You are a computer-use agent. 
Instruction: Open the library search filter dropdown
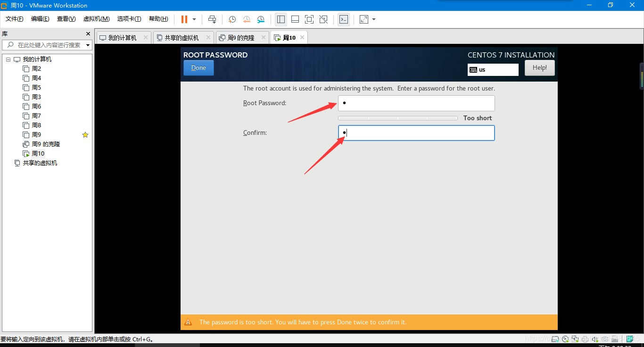click(88, 45)
